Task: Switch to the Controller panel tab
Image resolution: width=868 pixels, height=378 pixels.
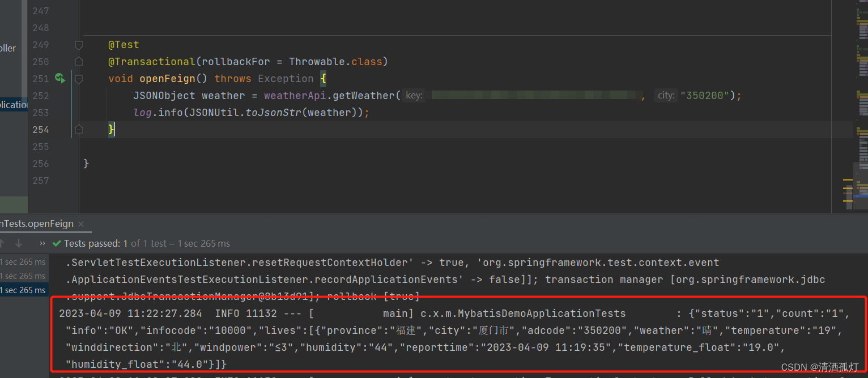Action: click(7, 48)
